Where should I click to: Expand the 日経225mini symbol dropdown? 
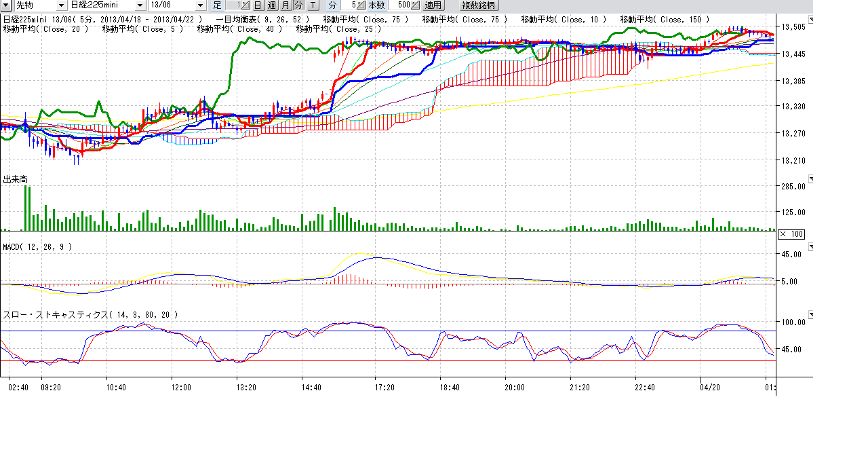click(x=140, y=5)
